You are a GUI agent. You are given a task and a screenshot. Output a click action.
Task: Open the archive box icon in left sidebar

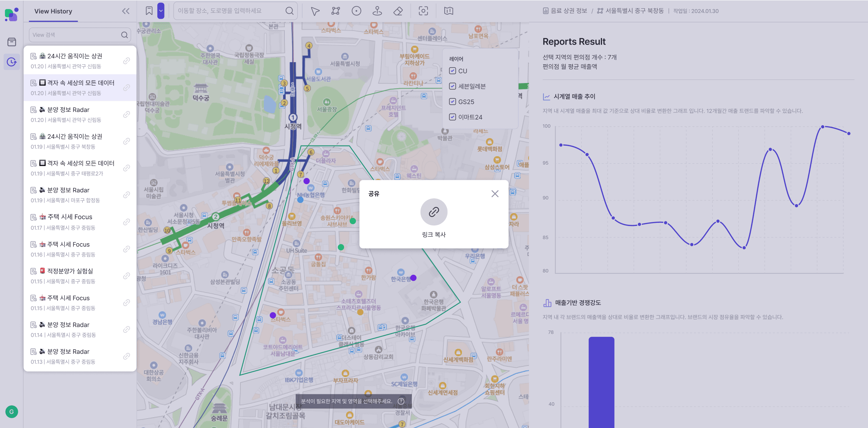pyautogui.click(x=12, y=42)
